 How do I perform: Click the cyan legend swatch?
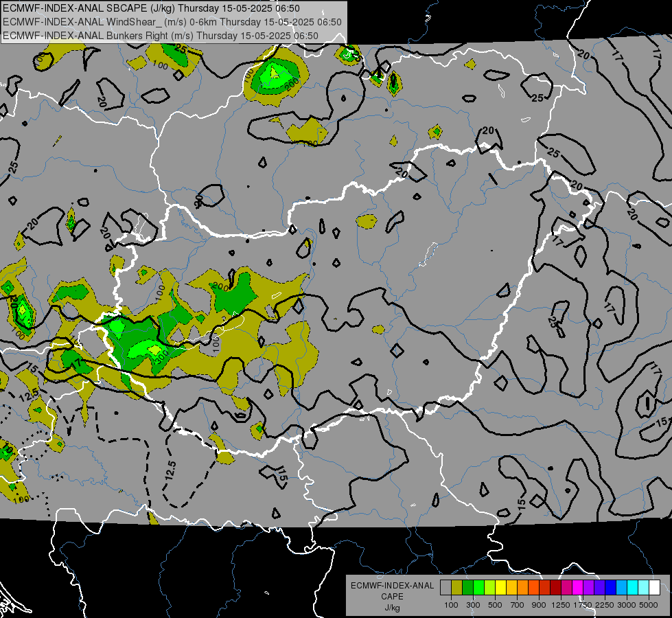[633, 587]
